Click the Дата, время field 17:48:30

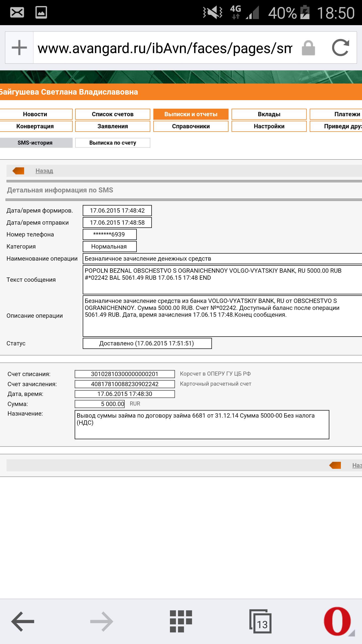tap(125, 394)
